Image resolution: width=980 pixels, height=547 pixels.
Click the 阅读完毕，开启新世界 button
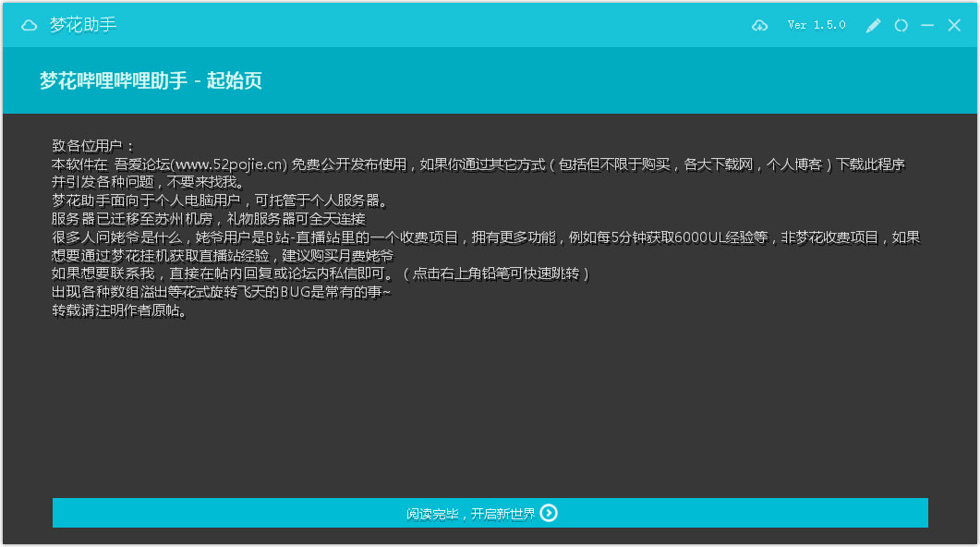click(490, 513)
